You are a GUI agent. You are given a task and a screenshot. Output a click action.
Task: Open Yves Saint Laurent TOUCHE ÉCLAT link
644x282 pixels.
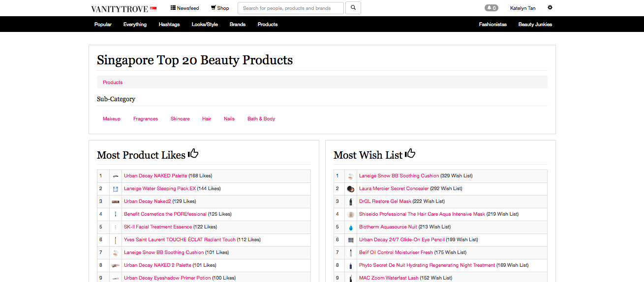click(180, 240)
